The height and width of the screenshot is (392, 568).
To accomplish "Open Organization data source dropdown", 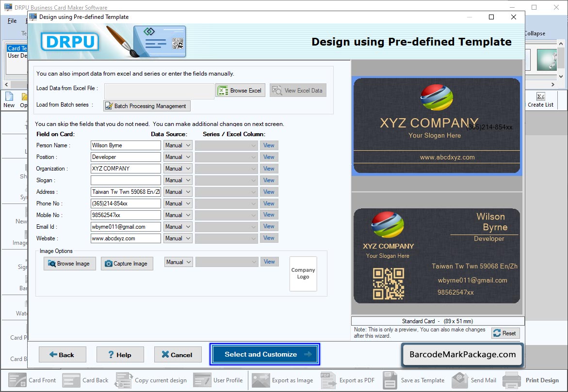I will click(x=178, y=169).
